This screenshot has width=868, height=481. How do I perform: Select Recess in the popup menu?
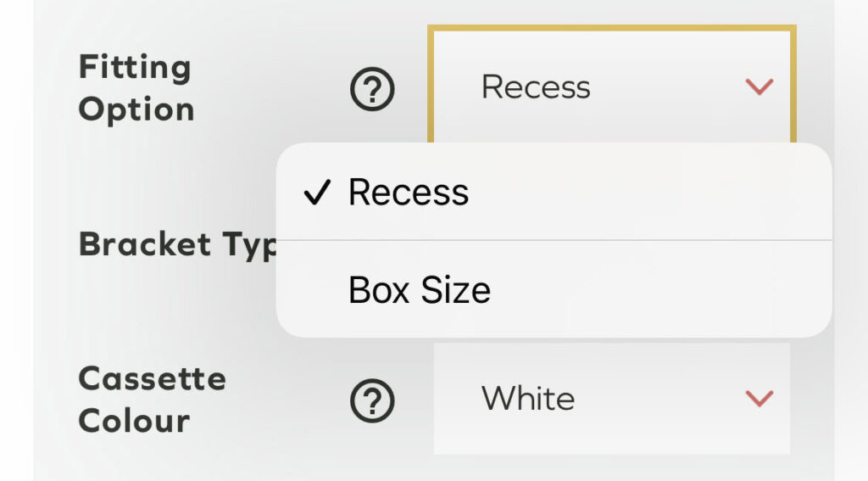pyautogui.click(x=409, y=193)
